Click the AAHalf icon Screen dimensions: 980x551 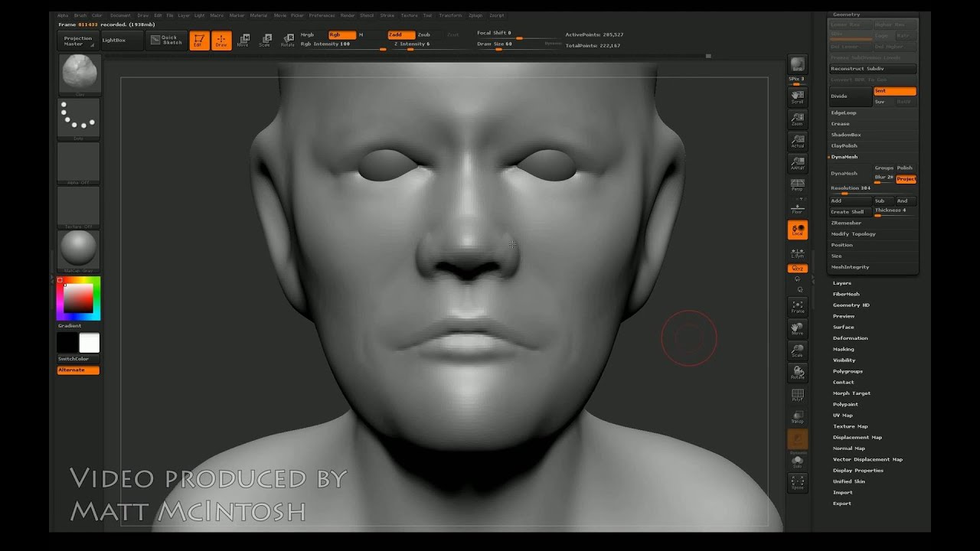(797, 164)
